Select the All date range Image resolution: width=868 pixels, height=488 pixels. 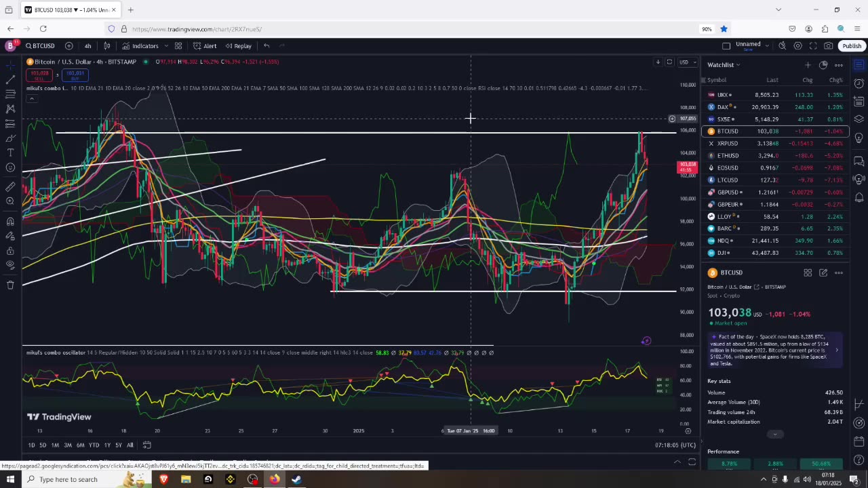click(x=130, y=445)
